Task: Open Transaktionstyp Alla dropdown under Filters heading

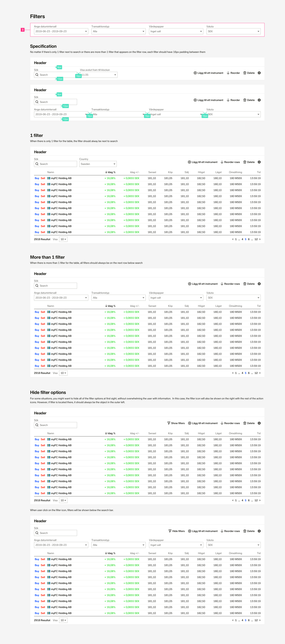Action: coord(119,31)
